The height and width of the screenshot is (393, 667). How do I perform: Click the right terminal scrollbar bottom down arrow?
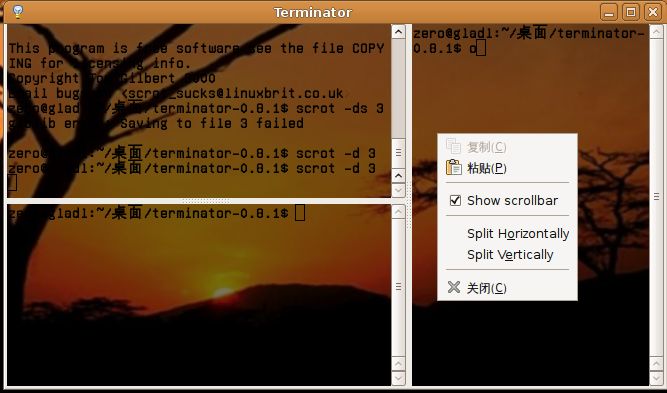coord(657,378)
